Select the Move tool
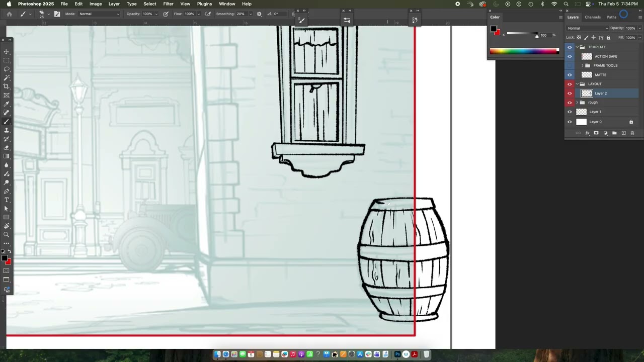The width and height of the screenshot is (644, 362). coord(7,52)
